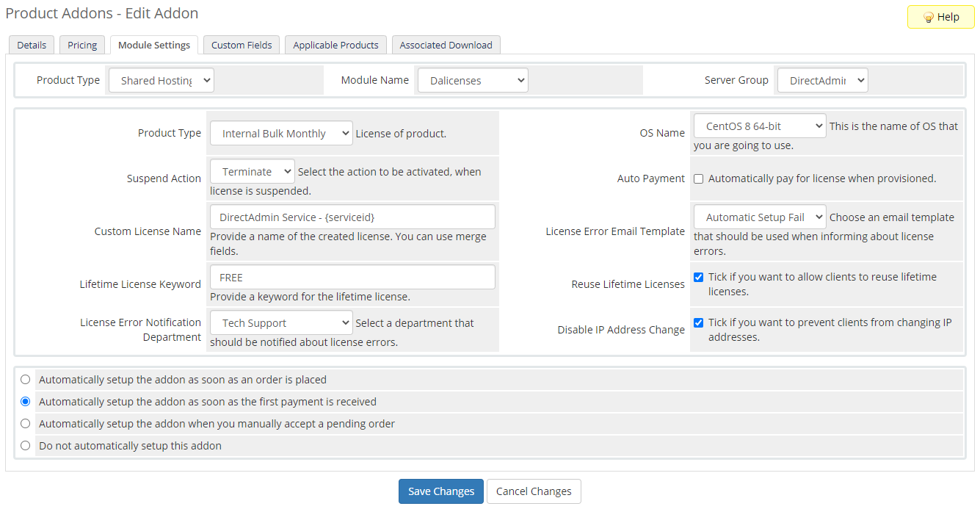Go to Applicable Products tab

(x=335, y=45)
